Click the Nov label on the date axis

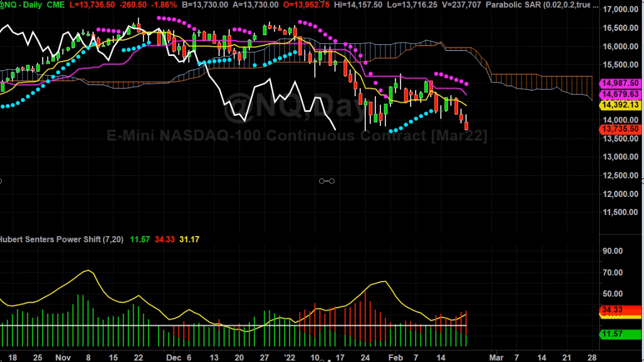click(63, 358)
